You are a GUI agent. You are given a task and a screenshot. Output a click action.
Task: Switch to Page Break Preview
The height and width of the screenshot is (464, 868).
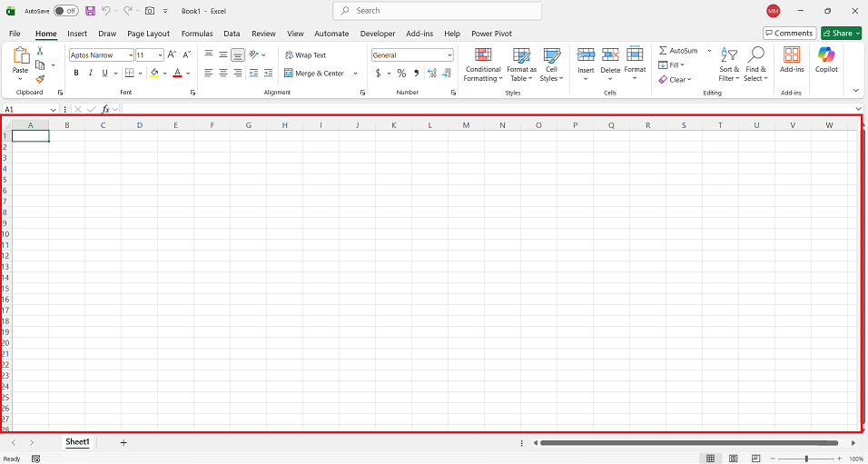click(x=756, y=459)
